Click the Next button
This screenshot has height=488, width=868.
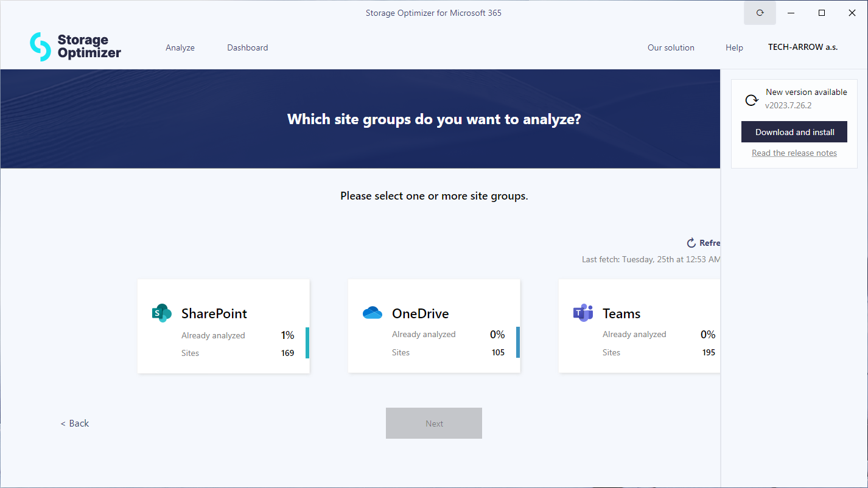pyautogui.click(x=433, y=424)
